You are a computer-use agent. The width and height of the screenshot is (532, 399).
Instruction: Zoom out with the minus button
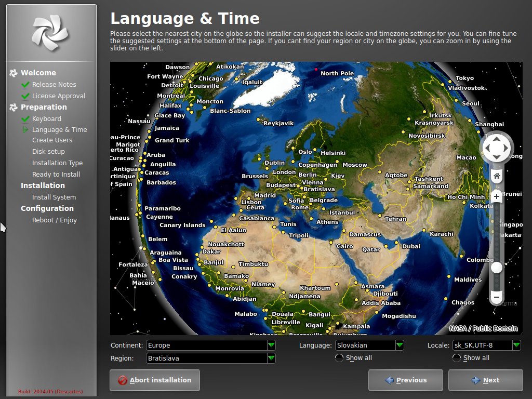(x=497, y=298)
